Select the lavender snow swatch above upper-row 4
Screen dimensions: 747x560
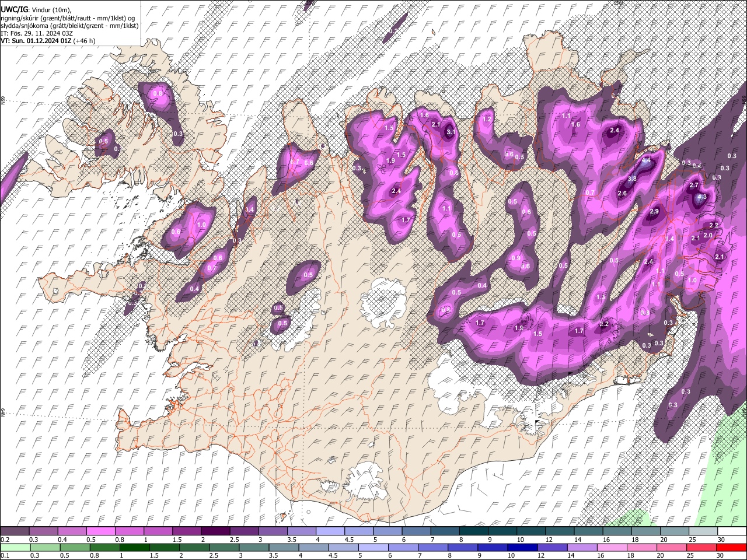(330, 531)
